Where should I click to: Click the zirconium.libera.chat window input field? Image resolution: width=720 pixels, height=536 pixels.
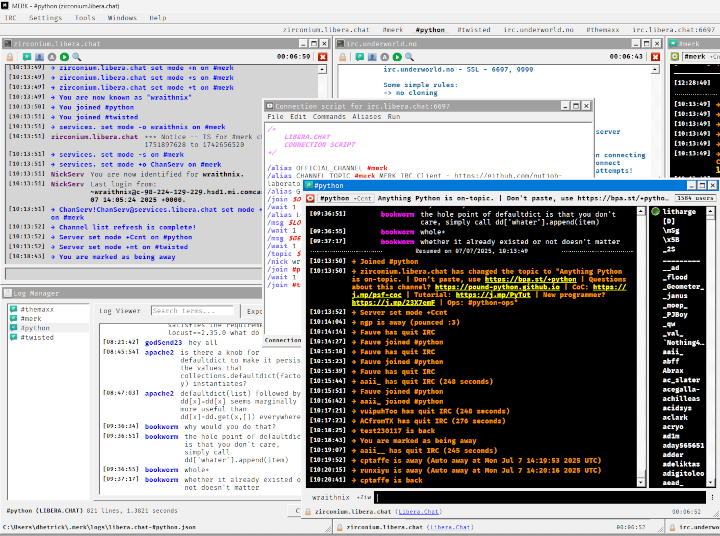(133, 274)
